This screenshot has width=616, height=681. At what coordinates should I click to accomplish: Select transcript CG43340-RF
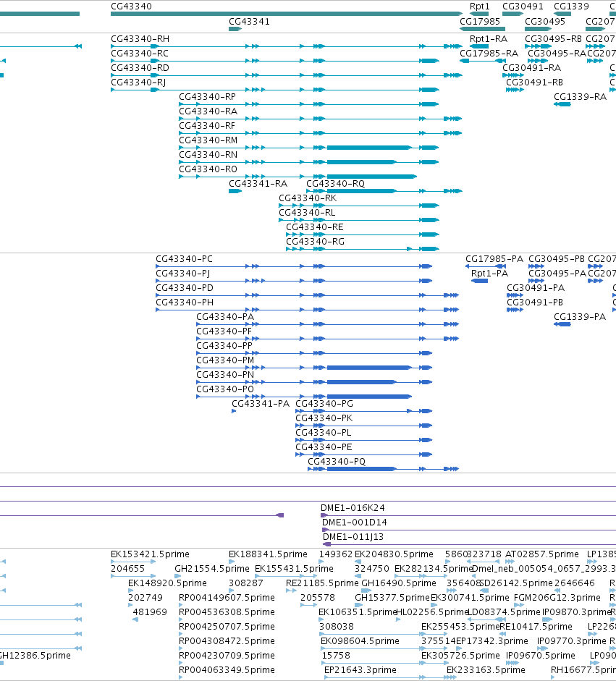click(x=207, y=126)
